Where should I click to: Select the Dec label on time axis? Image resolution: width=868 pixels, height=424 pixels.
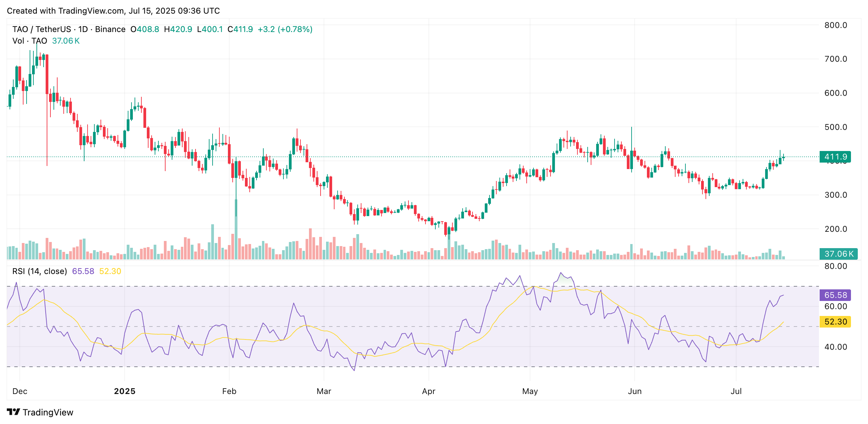20,391
